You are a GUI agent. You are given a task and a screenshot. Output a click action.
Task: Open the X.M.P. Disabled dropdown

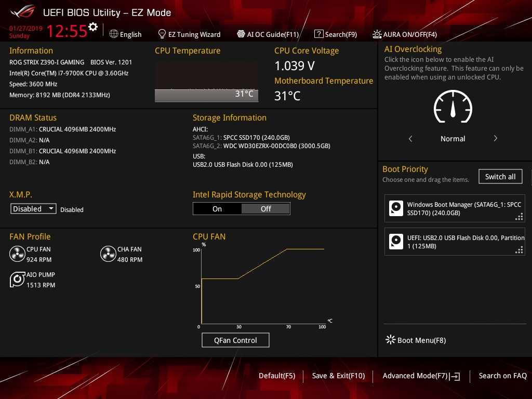pyautogui.click(x=34, y=209)
